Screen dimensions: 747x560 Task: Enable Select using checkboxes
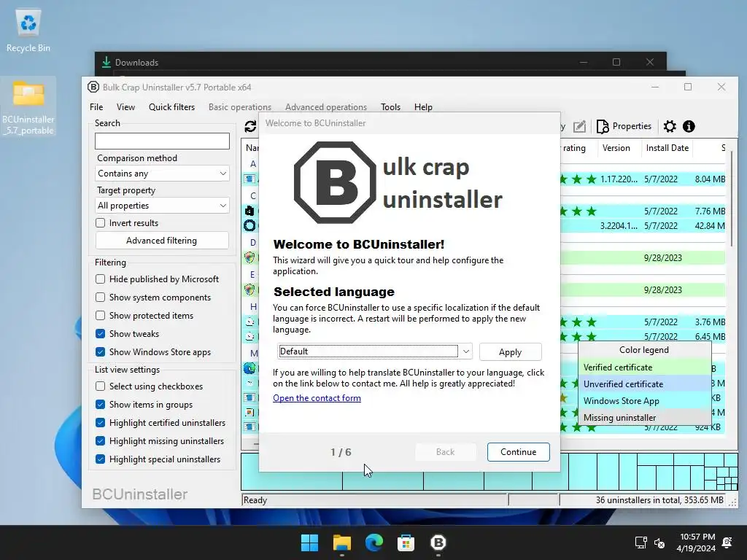(x=100, y=386)
